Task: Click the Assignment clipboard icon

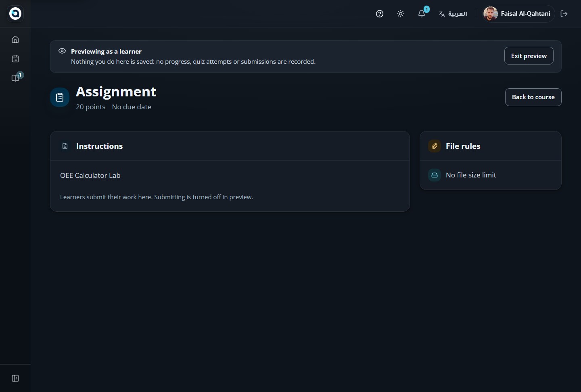Action: pyautogui.click(x=60, y=98)
